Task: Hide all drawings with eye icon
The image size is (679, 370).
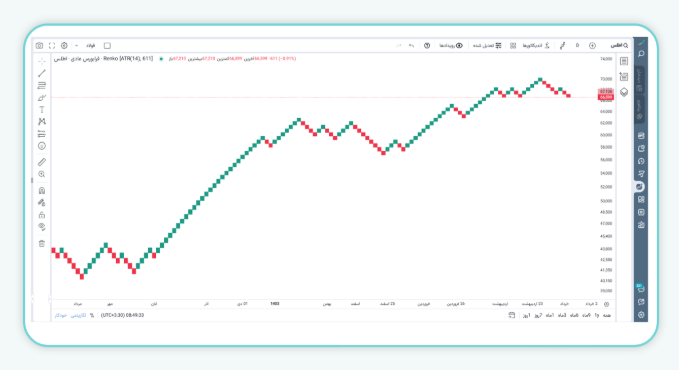Action: coord(42,227)
